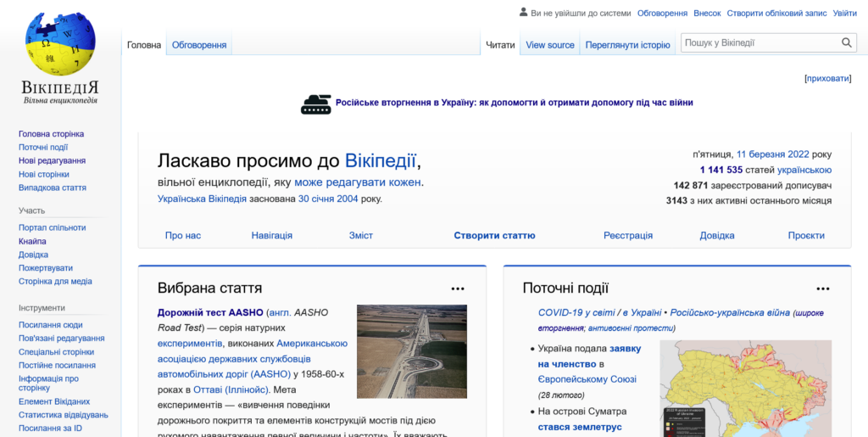Open three-dot menu for Поточні події
The width and height of the screenshot is (868, 437).
[822, 289]
